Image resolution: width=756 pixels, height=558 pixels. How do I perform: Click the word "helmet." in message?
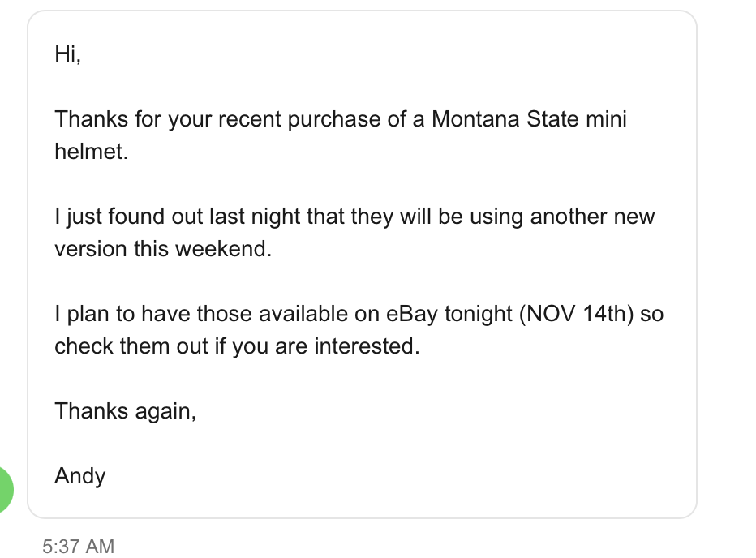(91, 152)
